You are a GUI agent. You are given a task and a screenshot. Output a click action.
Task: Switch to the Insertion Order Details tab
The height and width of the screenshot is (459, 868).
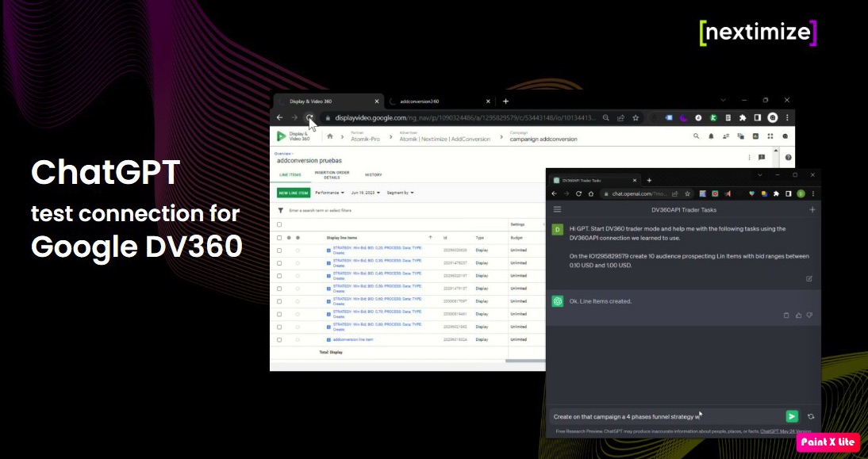(x=332, y=174)
